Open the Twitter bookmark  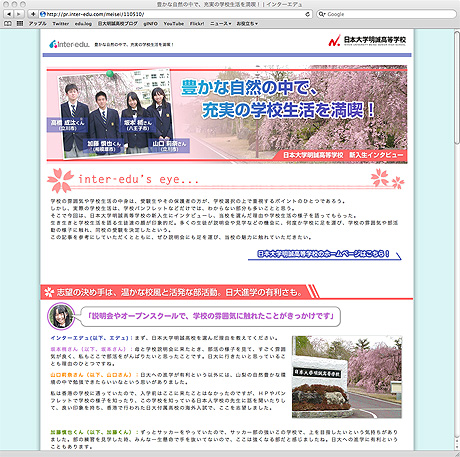[x=61, y=24]
